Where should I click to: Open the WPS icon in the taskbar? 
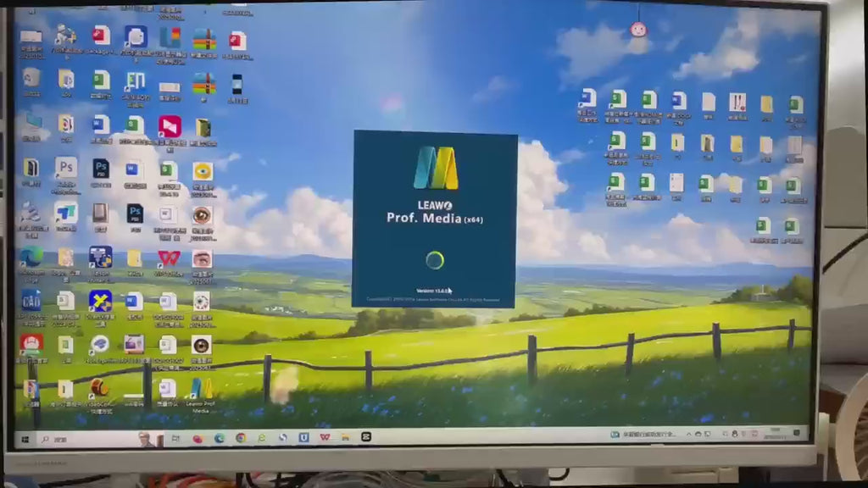coord(325,437)
